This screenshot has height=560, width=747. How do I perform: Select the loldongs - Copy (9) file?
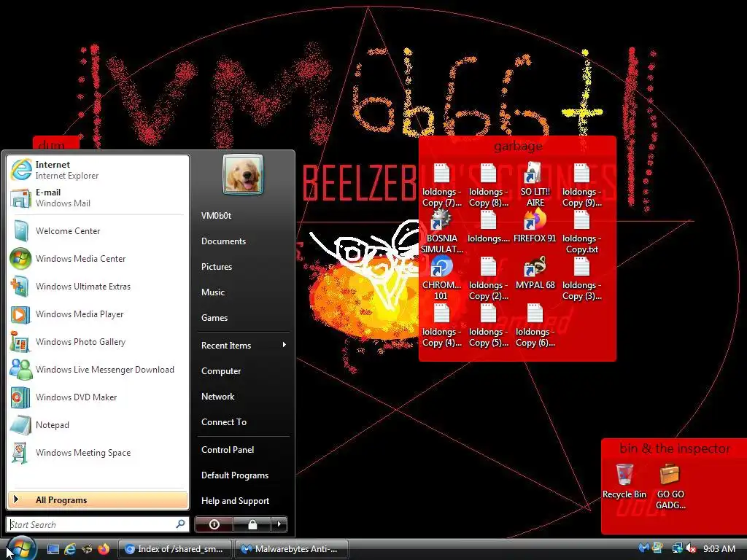(581, 184)
